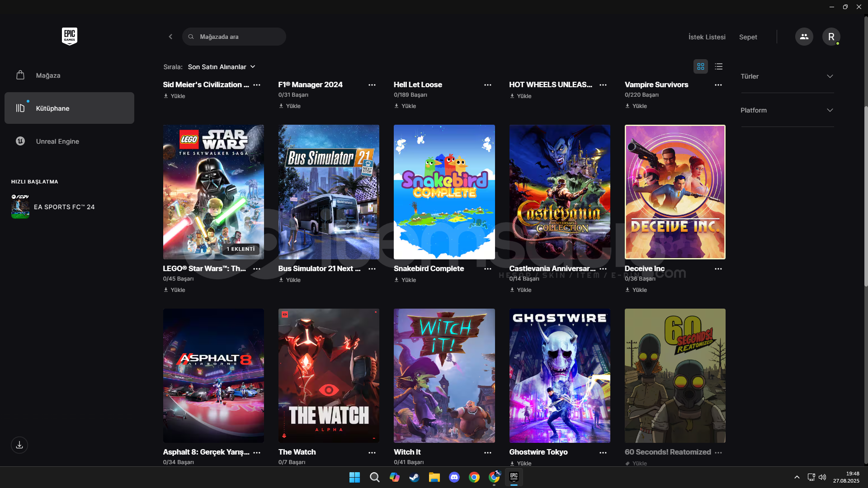The height and width of the screenshot is (488, 868).
Task: Click the vertical library scrollbar
Action: click(x=866, y=197)
